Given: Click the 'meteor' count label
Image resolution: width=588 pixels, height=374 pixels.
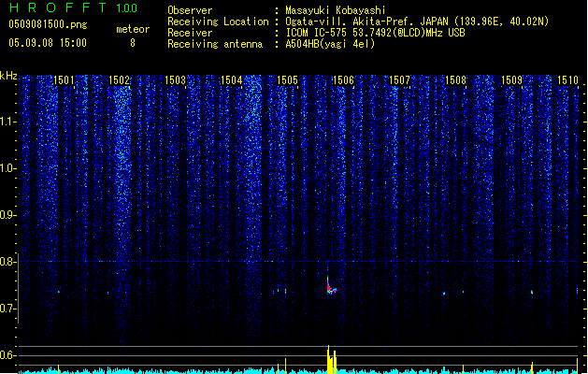Looking at the screenshot, I should 133,29.
